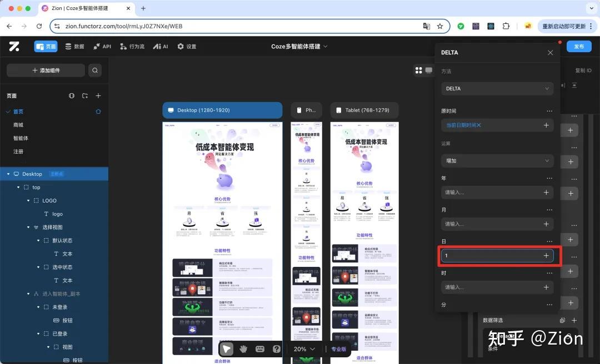Image resolution: width=600 pixels, height=364 pixels.
Task: Click the 发布 publish button
Action: (x=579, y=46)
